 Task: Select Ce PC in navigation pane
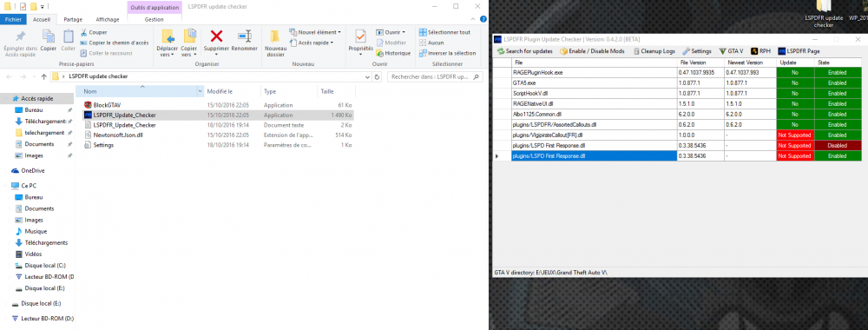[x=28, y=186]
